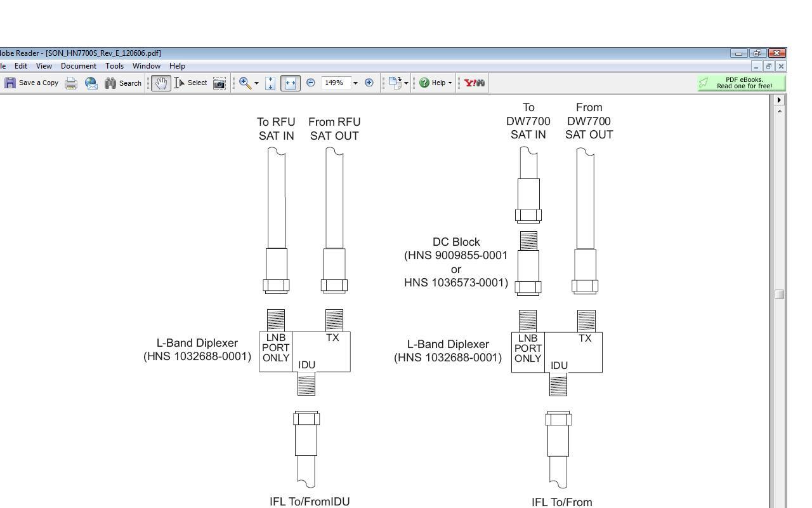Open the Document menu
The height and width of the screenshot is (508, 812).
[79, 66]
